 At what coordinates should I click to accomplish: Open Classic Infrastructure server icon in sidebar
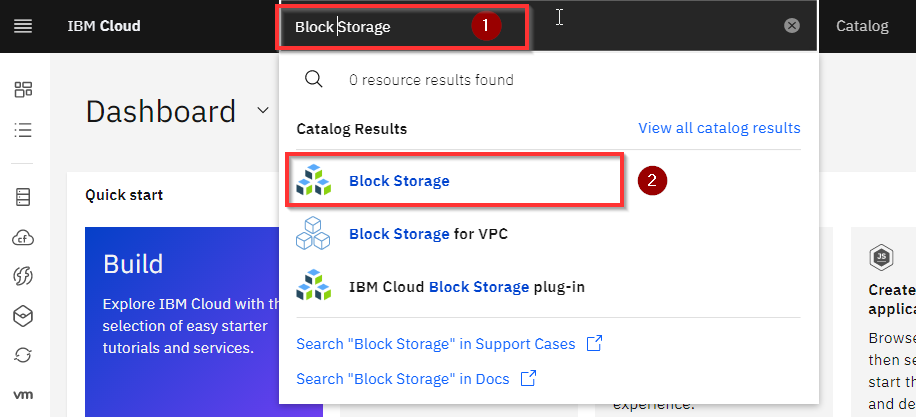(23, 197)
